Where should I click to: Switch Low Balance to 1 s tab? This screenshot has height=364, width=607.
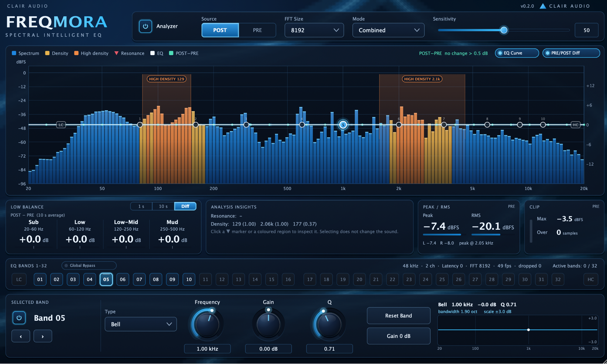pos(141,206)
